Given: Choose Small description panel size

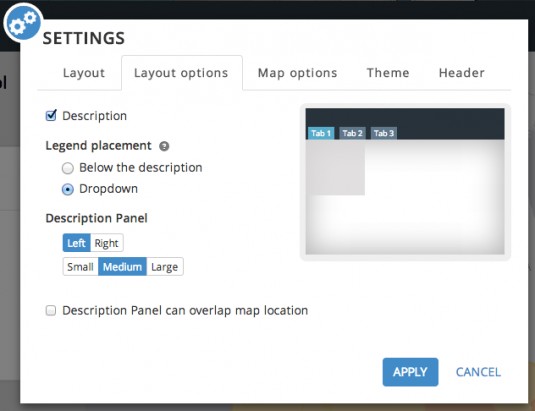Looking at the screenshot, I should (81, 267).
